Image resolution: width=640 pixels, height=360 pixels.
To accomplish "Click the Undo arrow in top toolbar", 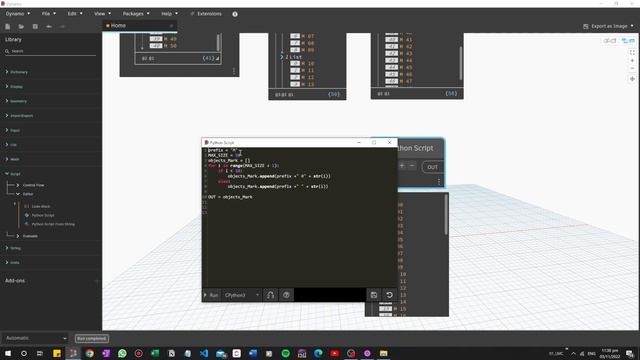I will click(49, 27).
